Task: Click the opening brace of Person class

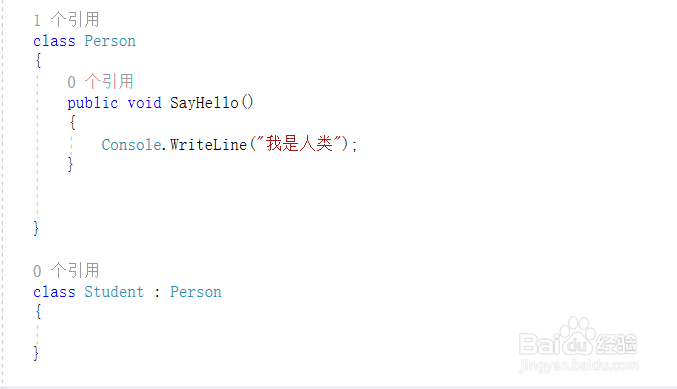Action: 38,60
